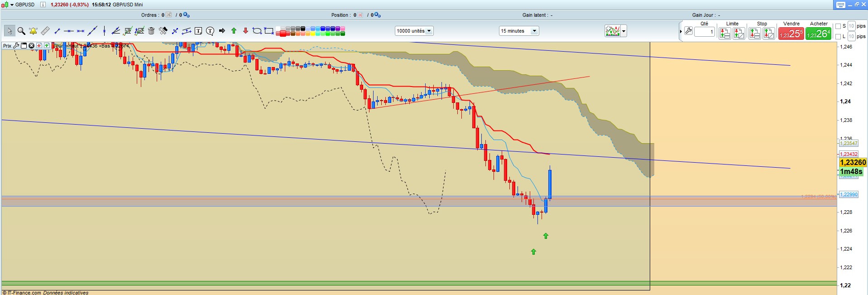Viewport: 868px width, 295px height.
Task: Enable the S pips checkbox
Action: click(x=838, y=26)
